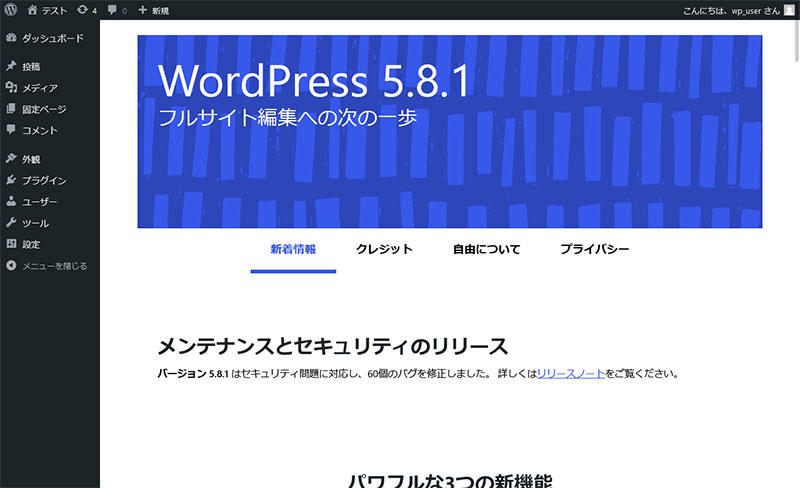800x488 pixels.
Task: Click bold text バージョン 5.8.1
Action: [x=193, y=374]
